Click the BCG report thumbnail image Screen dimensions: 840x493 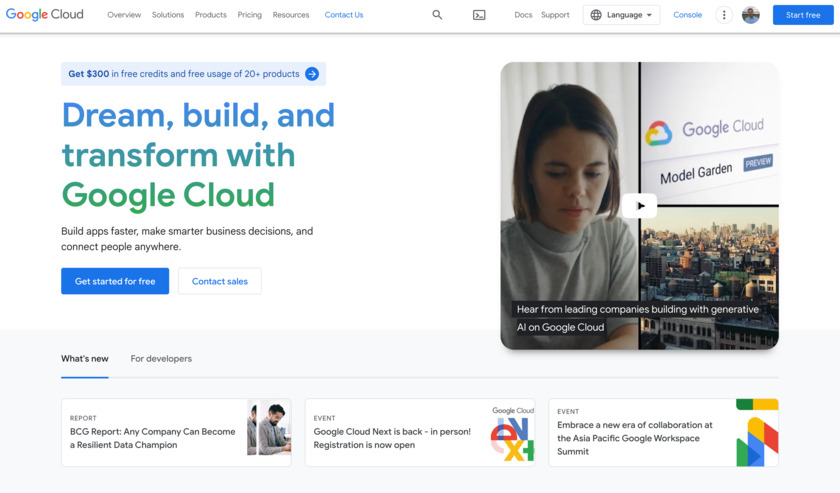point(269,428)
